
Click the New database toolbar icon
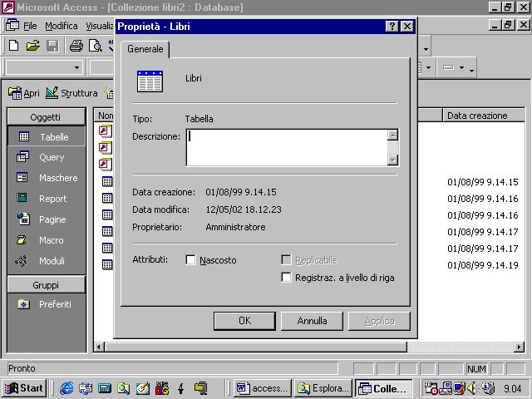[x=13, y=46]
